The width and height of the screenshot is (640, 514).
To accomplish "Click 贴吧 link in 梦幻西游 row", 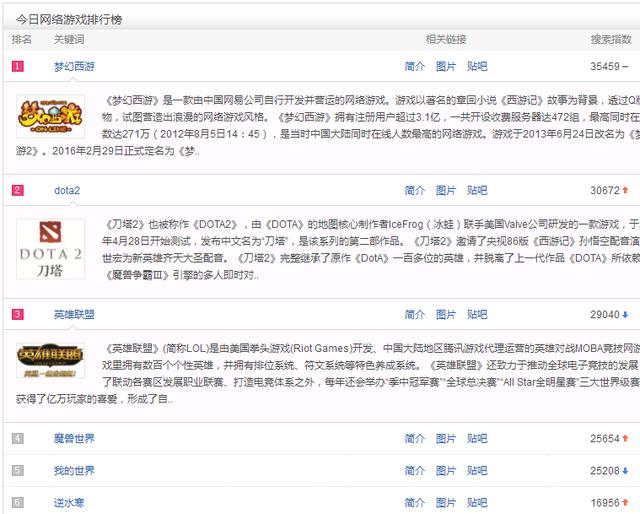I will point(477,66).
